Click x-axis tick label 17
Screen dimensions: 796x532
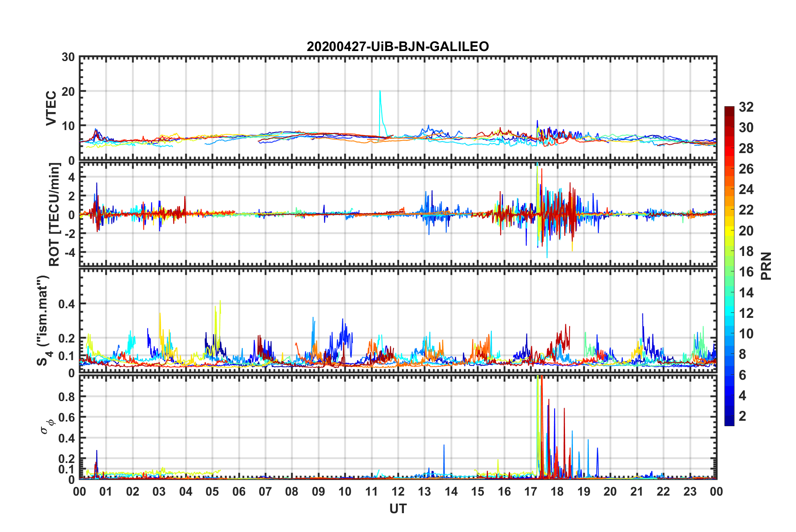click(x=531, y=491)
